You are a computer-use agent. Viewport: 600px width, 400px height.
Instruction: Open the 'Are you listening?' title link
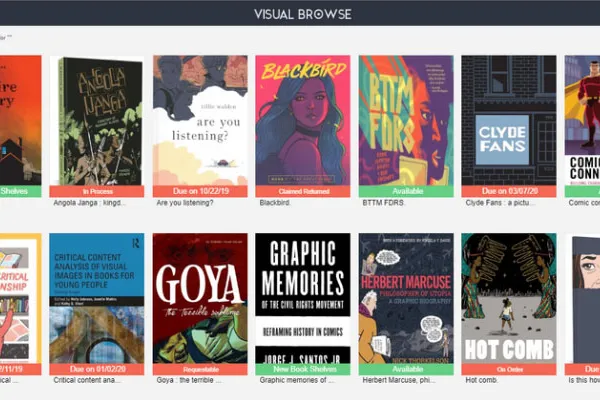[185, 203]
